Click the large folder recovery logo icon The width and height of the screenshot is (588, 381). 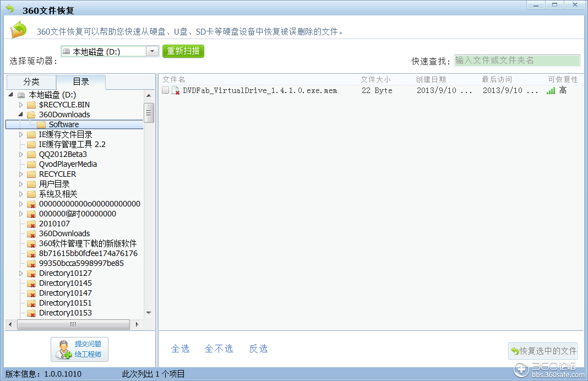[18, 30]
